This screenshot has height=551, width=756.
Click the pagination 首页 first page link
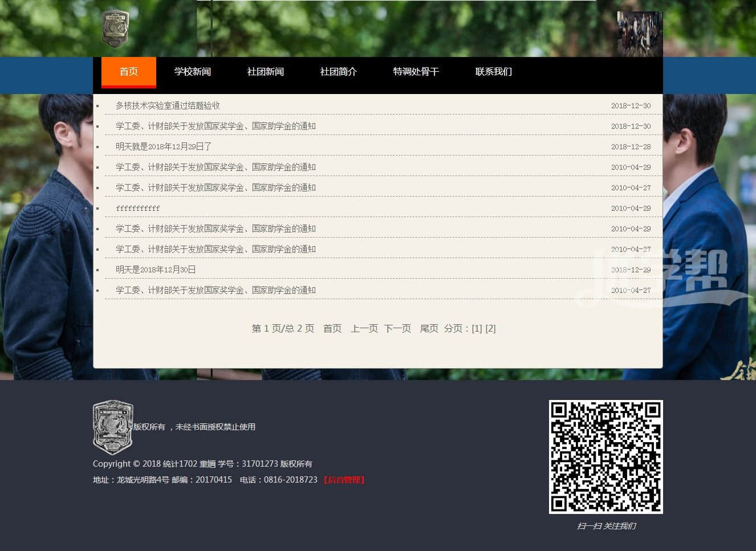click(332, 328)
